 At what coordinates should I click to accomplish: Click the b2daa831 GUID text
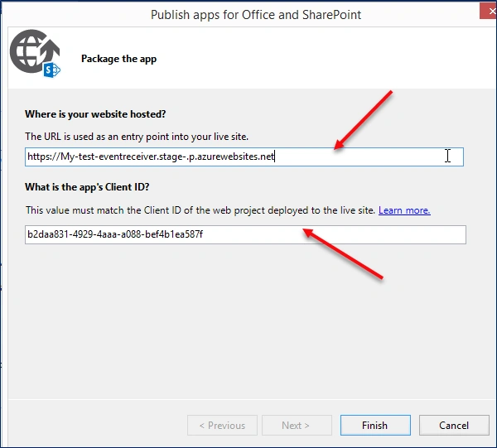pyautogui.click(x=115, y=234)
